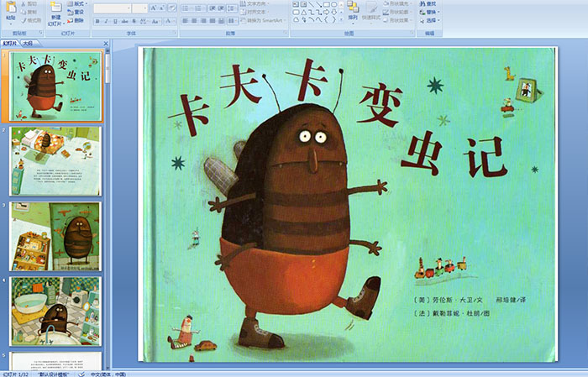Screen dimensions: 588x377
Task: Click the New Slide (新建幻灯片) icon
Action: [56, 7]
